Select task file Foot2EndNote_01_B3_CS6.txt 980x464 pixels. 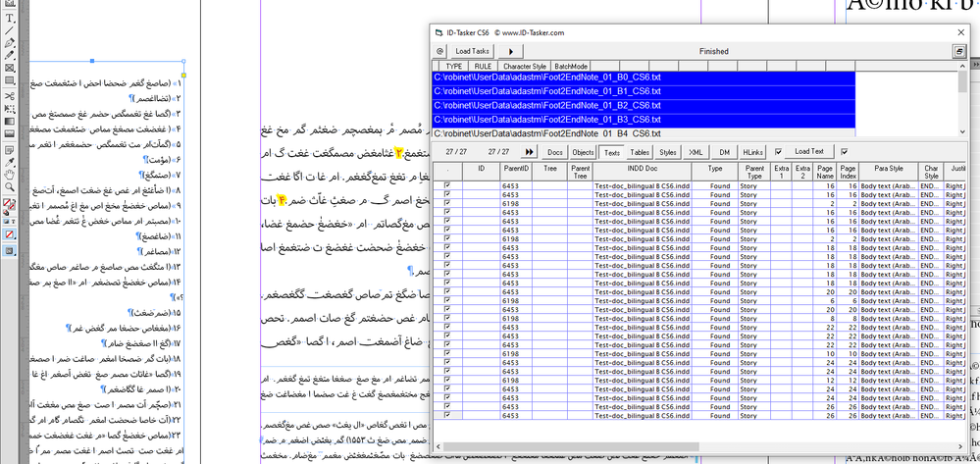[x=644, y=120]
